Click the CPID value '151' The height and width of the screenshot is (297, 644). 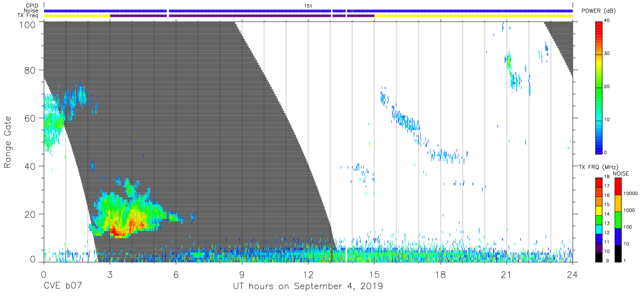pyautogui.click(x=308, y=6)
